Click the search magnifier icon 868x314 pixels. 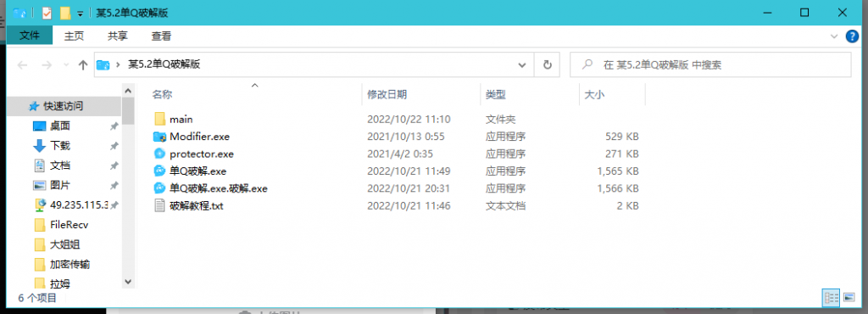[588, 64]
